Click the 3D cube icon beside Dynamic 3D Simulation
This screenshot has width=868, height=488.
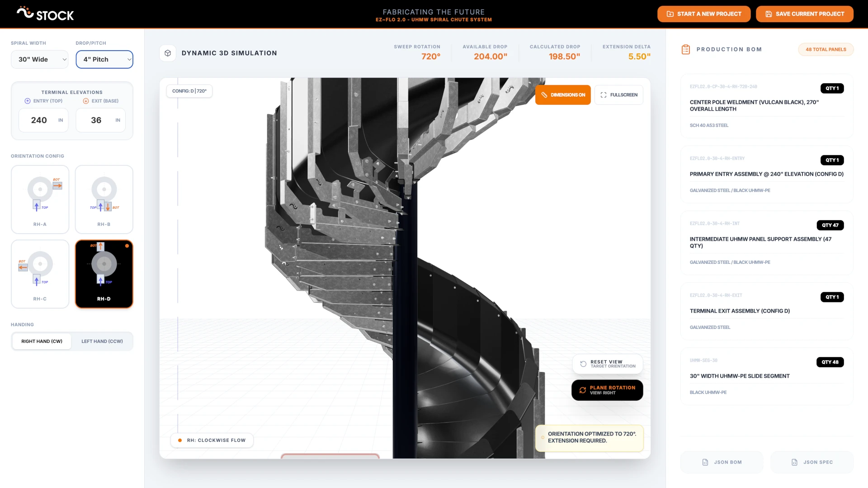pyautogui.click(x=168, y=53)
